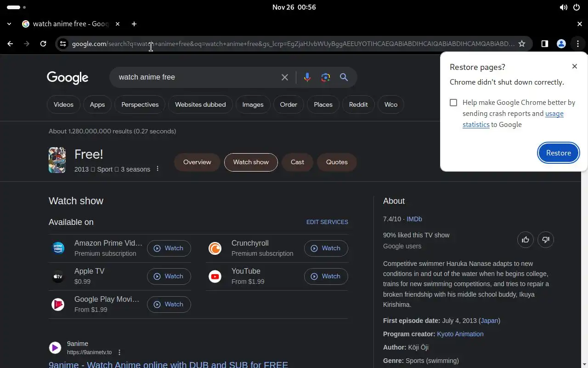588x368 pixels.
Task: Watch on Amazon Prime Video
Action: coord(169,248)
